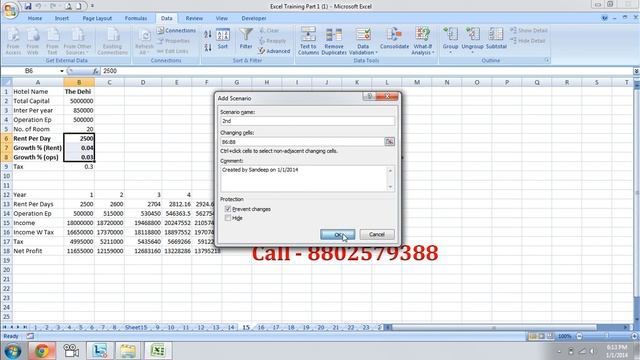Viewport: 640px width, 360px height.
Task: Sort descending Z to A icon
Action: coord(208,47)
